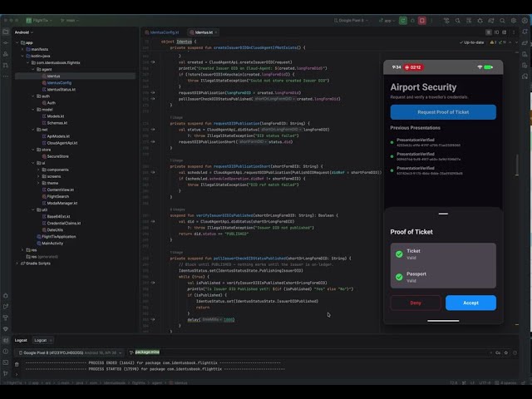Image resolution: width=532 pixels, height=399 pixels.
Task: Click the Logcat filter funnel icon
Action: click(x=131, y=352)
